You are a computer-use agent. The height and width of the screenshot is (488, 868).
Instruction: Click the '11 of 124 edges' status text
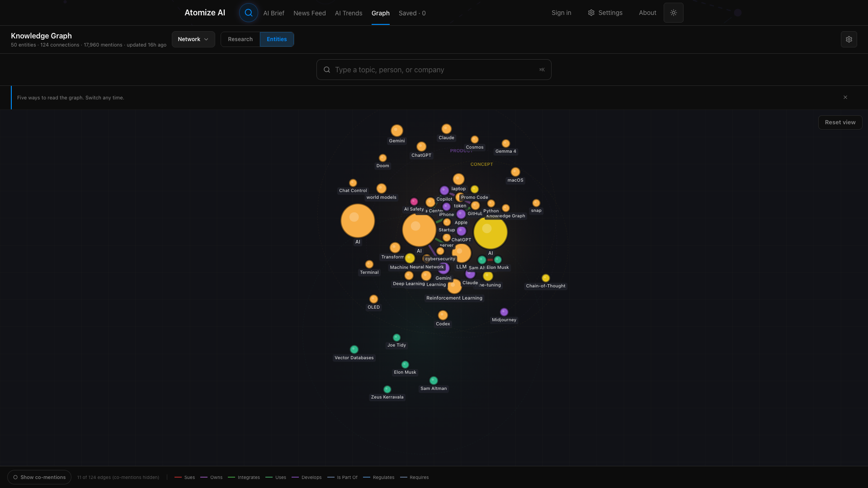click(x=118, y=477)
